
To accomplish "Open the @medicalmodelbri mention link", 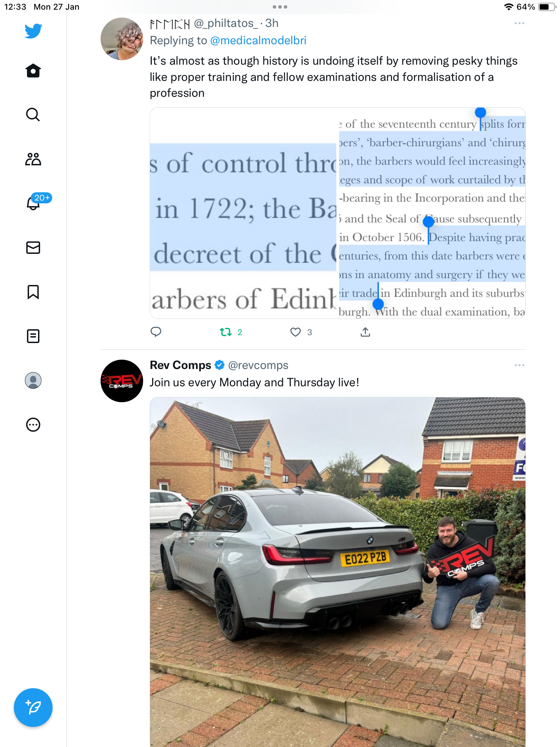I will pyautogui.click(x=258, y=40).
